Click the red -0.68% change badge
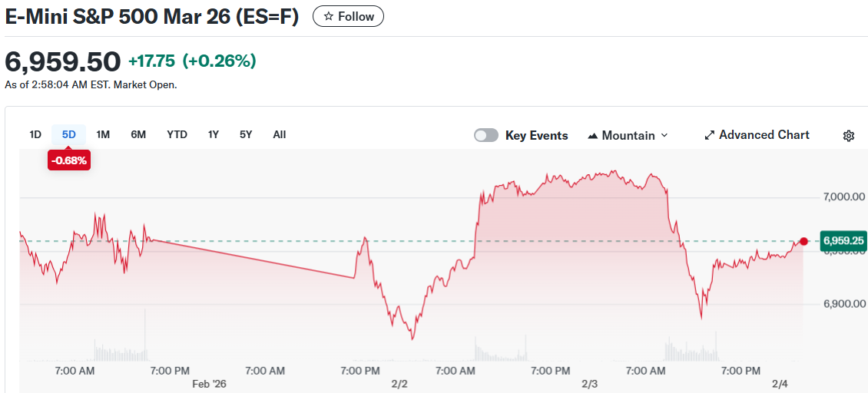This screenshot has height=393, width=868. (x=69, y=160)
